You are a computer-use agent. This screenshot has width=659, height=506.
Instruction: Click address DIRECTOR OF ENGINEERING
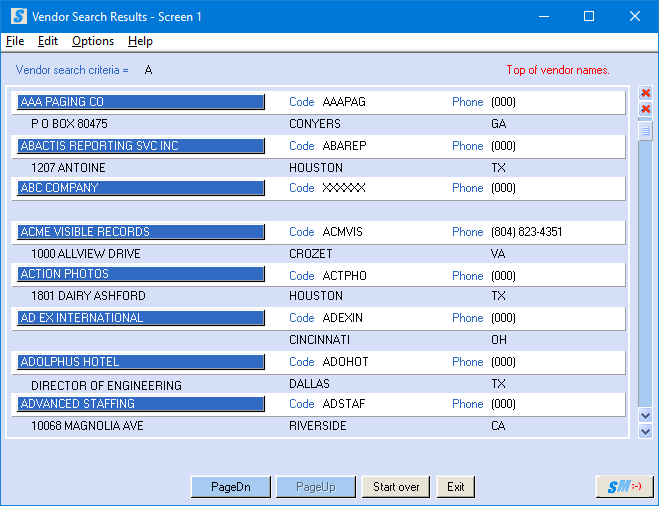(106, 386)
